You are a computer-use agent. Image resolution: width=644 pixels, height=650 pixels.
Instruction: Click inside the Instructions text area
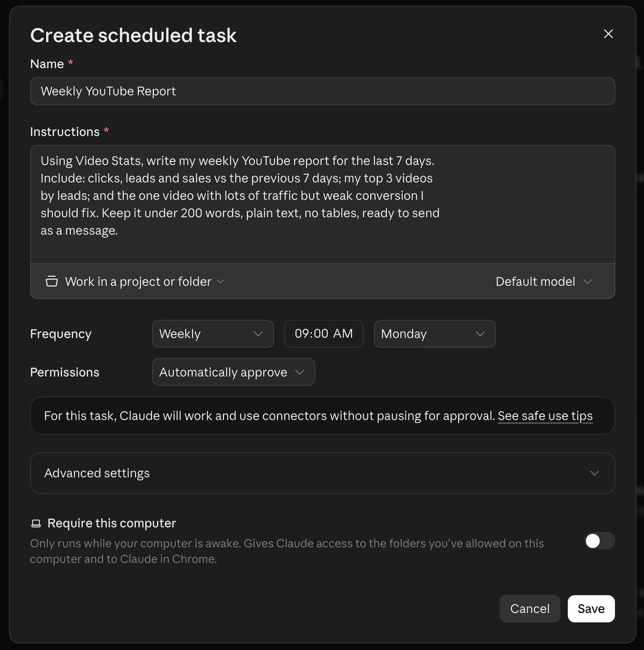pyautogui.click(x=322, y=204)
